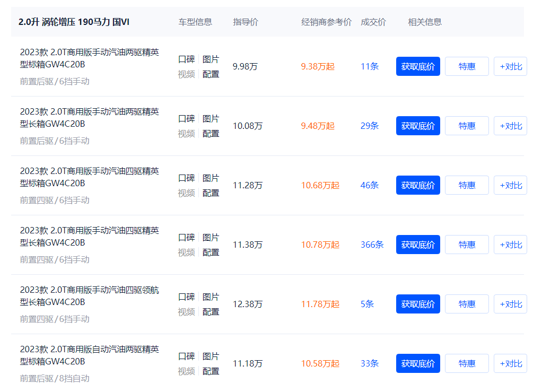The height and width of the screenshot is (392, 533).
Task: Click 特惠 button for the 11.18万 model
Action: (467, 363)
